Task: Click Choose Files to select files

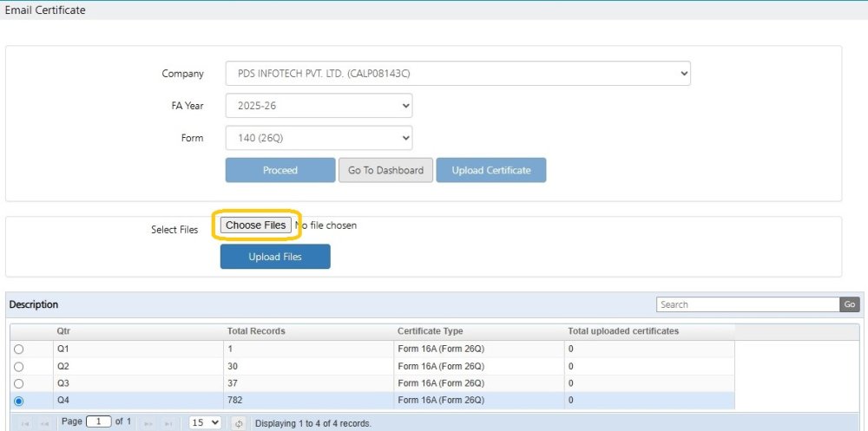Action: [256, 225]
